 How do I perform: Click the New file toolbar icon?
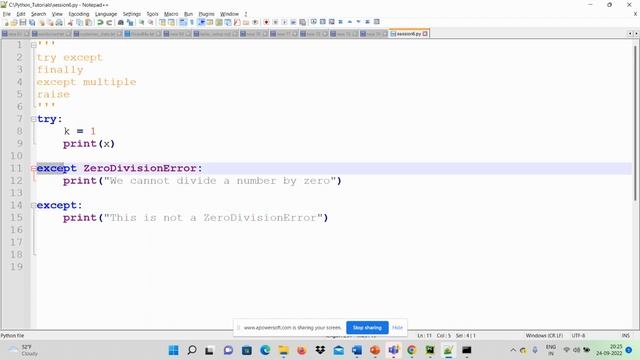[x=6, y=22]
